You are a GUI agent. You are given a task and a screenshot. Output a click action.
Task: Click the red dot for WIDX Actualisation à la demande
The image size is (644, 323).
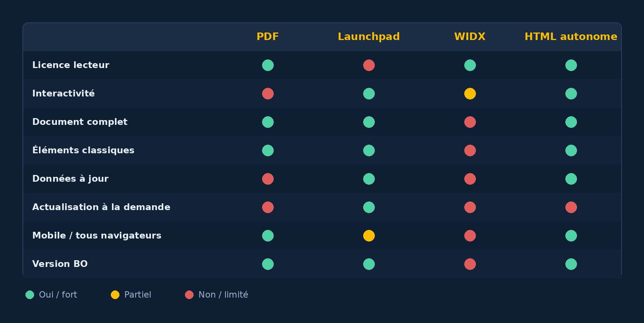click(470, 207)
